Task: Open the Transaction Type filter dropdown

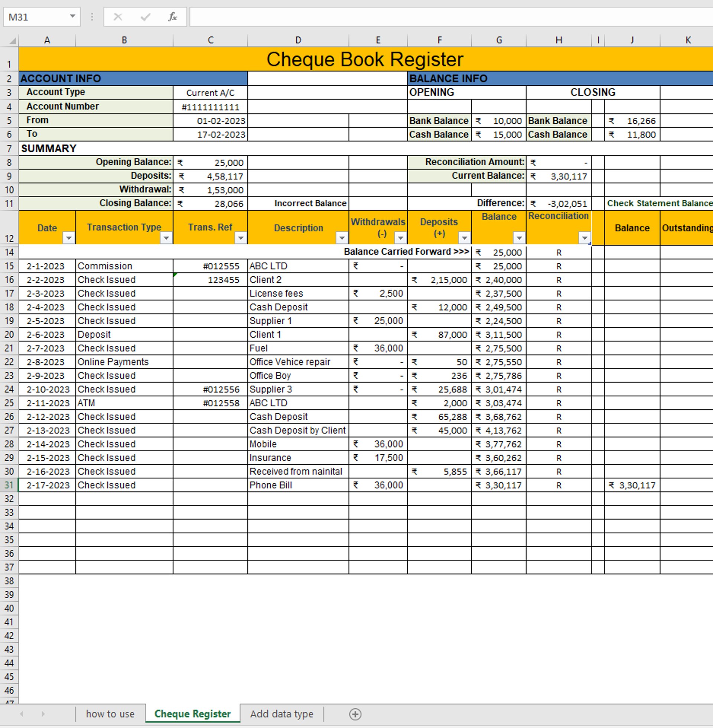Action: coord(166,238)
